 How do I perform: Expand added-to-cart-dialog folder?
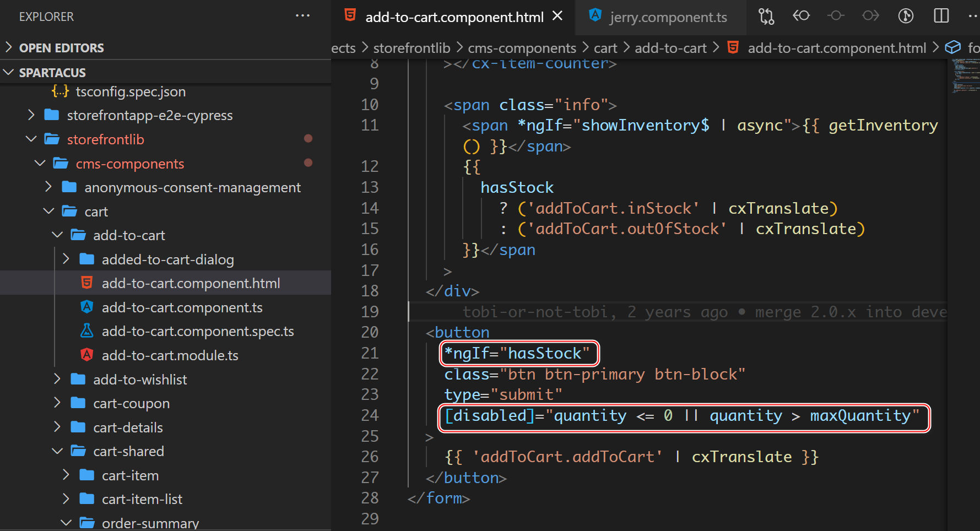tap(66, 259)
